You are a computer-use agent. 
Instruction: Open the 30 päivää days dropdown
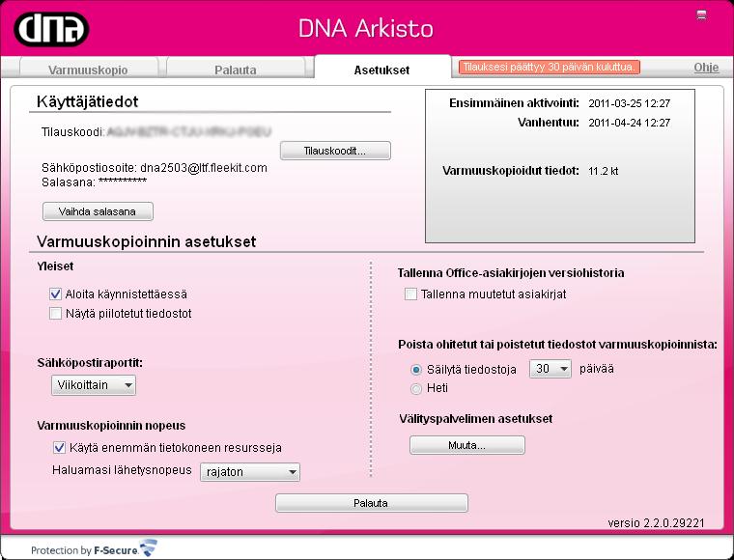(550, 369)
